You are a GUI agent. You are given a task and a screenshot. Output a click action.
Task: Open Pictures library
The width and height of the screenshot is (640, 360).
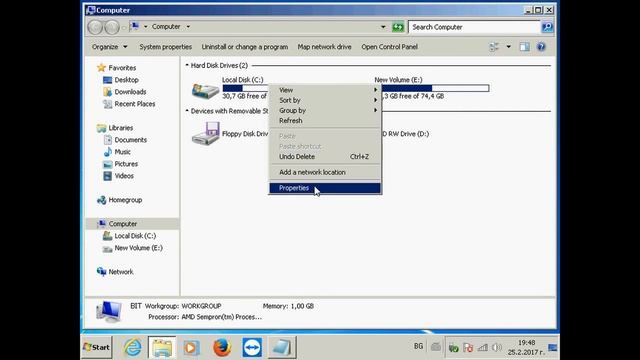126,164
